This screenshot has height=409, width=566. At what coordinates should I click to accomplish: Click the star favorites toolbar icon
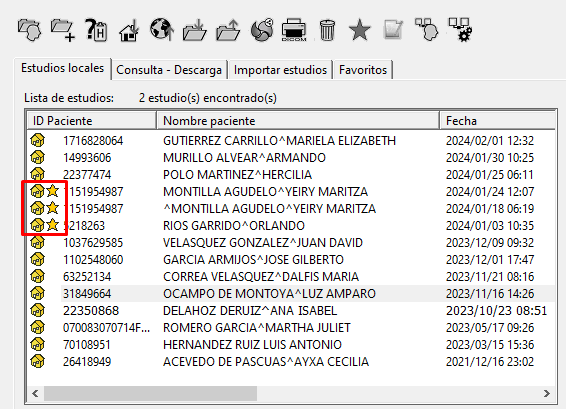tap(360, 30)
